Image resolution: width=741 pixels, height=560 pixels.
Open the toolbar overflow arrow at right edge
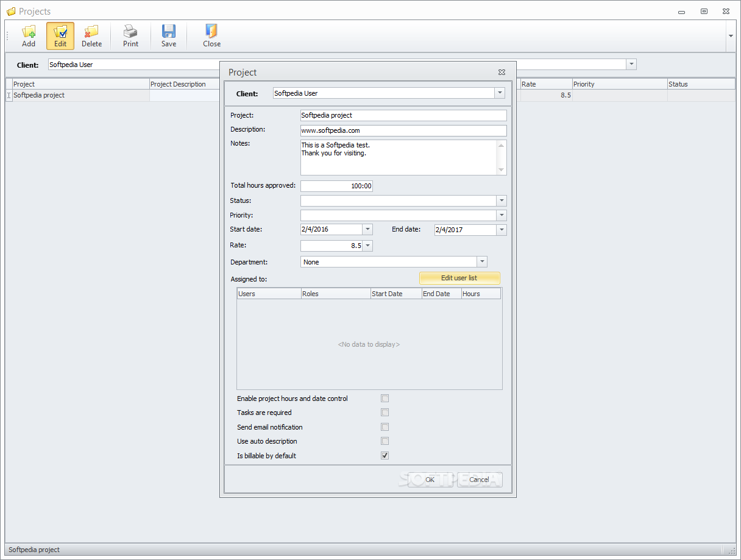731,36
